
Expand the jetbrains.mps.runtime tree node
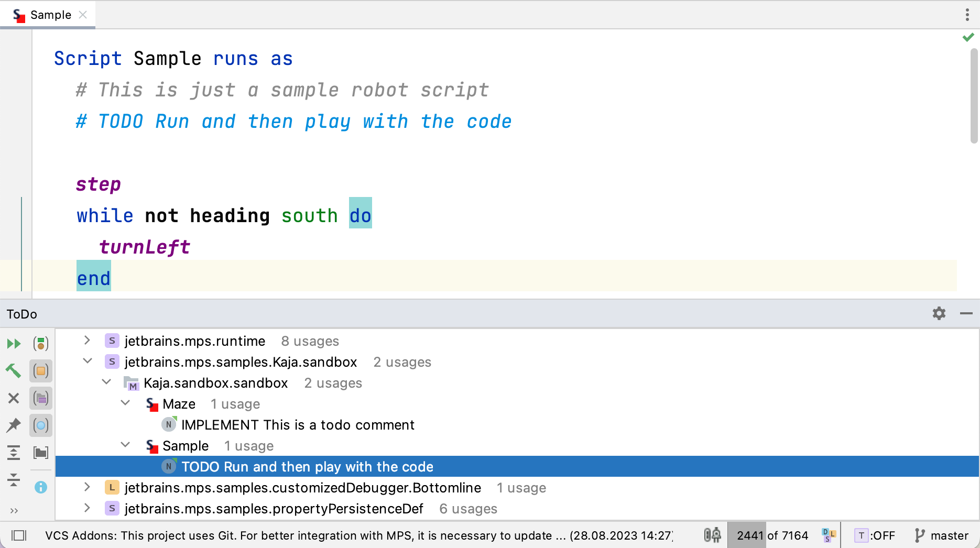click(x=87, y=341)
